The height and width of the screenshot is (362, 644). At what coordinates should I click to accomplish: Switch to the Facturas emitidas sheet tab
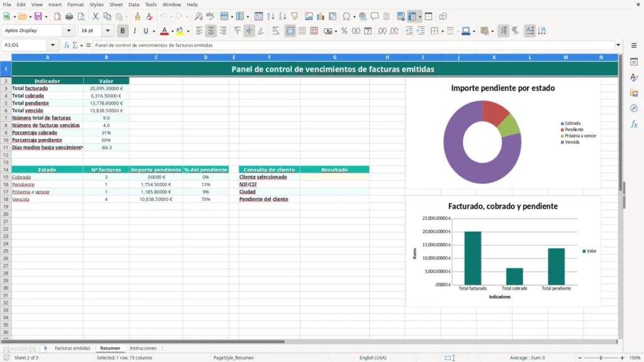[x=72, y=348]
